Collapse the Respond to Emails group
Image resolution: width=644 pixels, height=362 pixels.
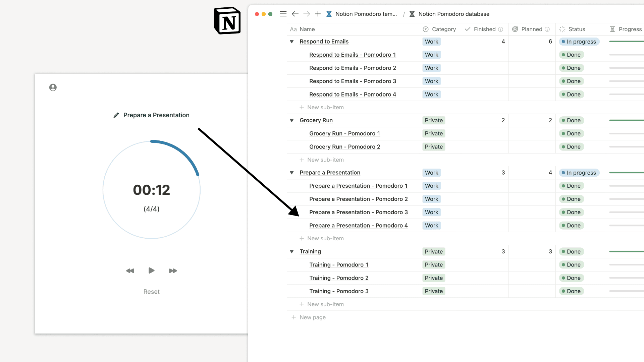pyautogui.click(x=291, y=42)
